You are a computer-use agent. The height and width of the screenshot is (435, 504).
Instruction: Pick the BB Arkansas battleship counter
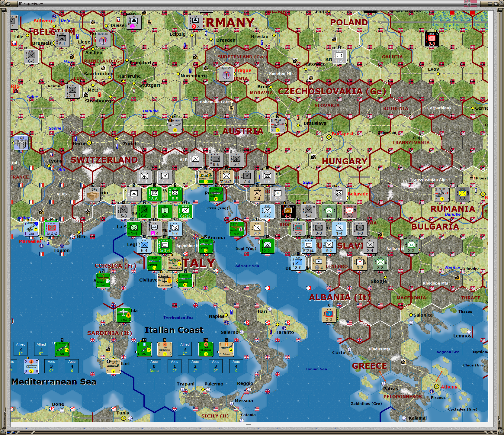click(206, 349)
